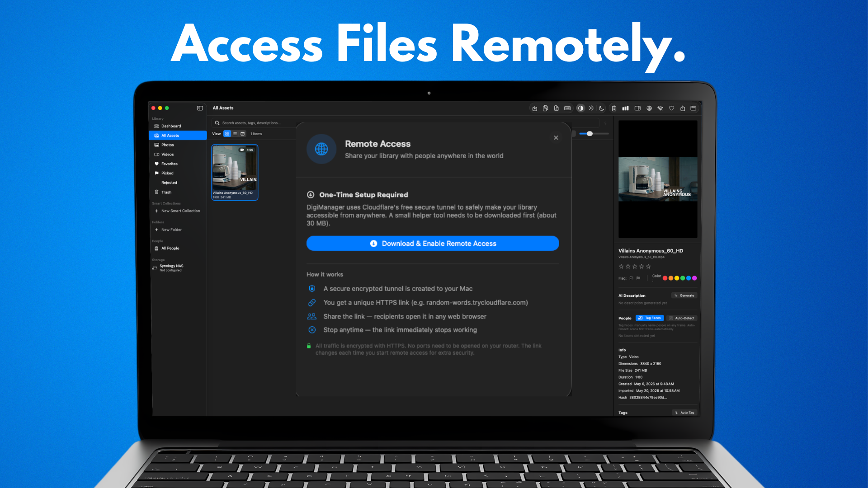This screenshot has height=488, width=868.
Task: Click New Smart Collection
Action: tap(178, 211)
